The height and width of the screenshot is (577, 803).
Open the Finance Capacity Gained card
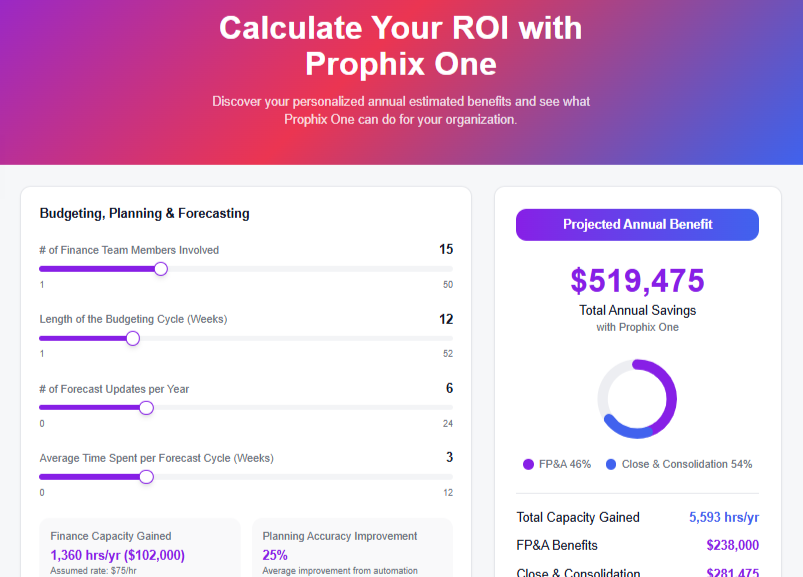pyautogui.click(x=139, y=544)
